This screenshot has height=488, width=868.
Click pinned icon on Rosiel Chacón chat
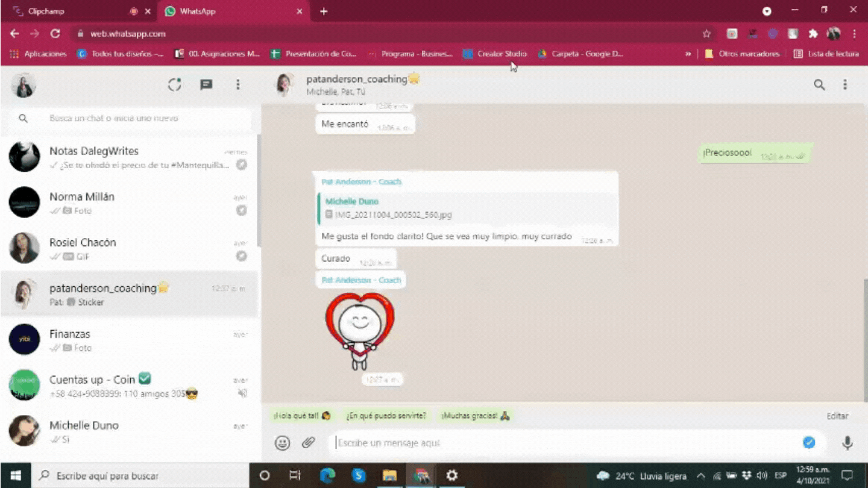[242, 256]
